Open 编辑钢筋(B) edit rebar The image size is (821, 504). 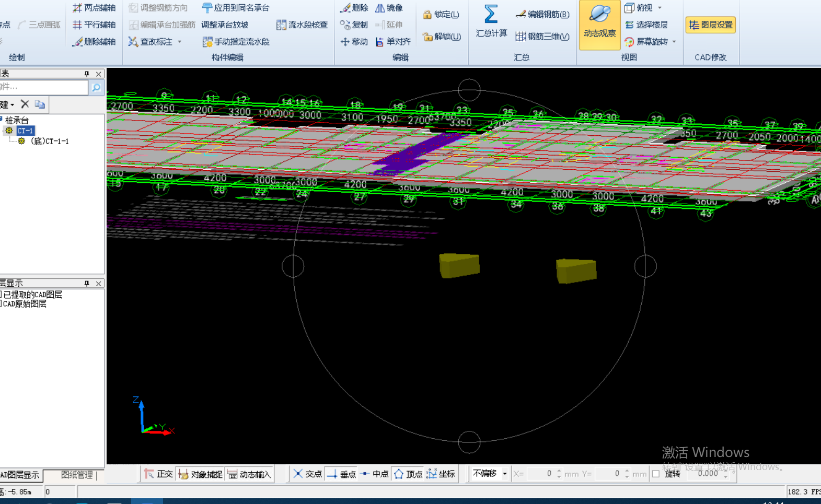pos(542,14)
